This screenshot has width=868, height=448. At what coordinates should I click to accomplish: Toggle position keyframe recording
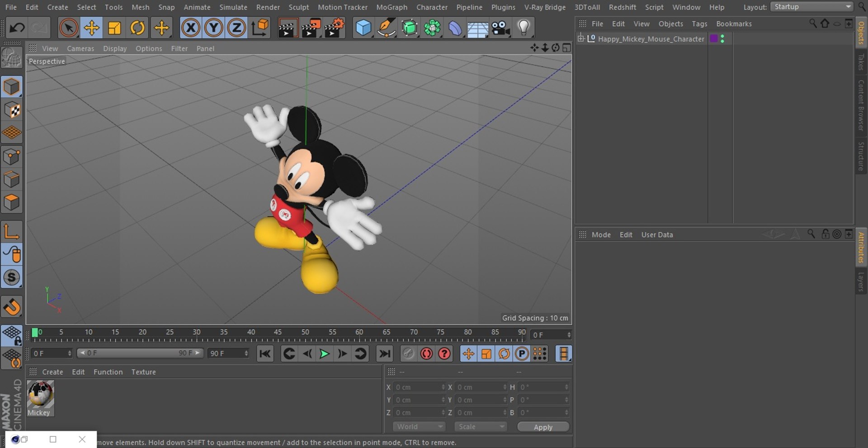click(x=468, y=354)
